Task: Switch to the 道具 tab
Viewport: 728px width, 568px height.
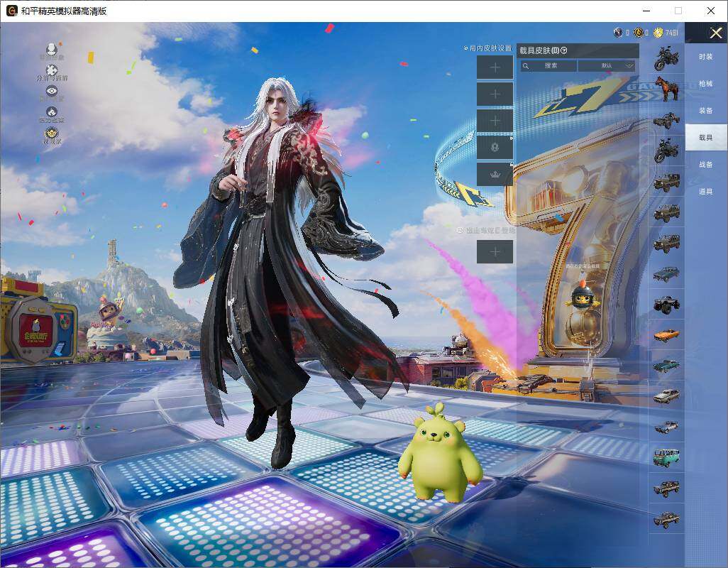Action: pos(706,192)
